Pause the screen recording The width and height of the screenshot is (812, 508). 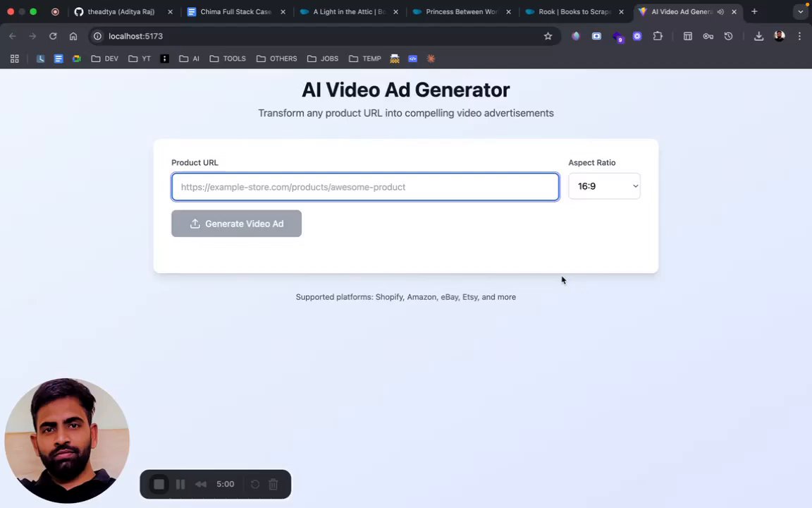pyautogui.click(x=180, y=484)
